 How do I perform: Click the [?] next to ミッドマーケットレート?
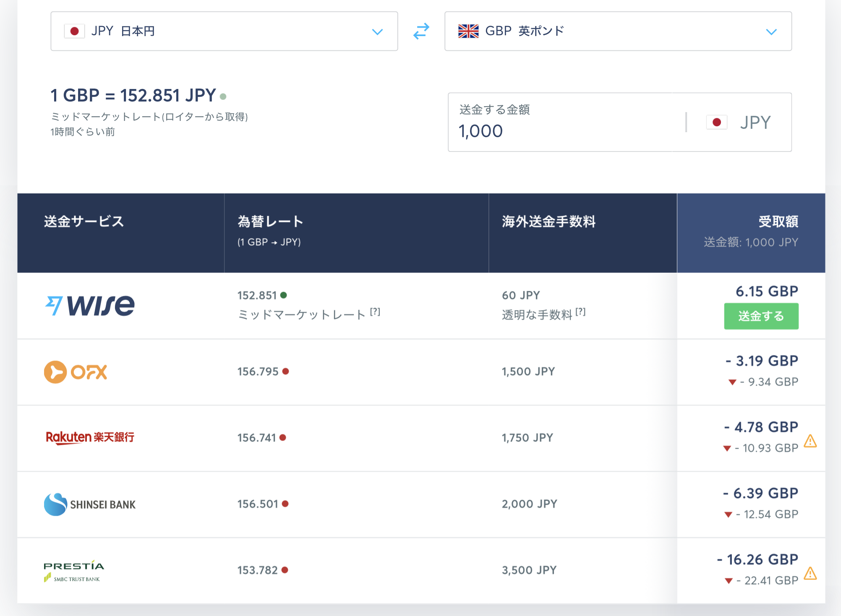[375, 312]
